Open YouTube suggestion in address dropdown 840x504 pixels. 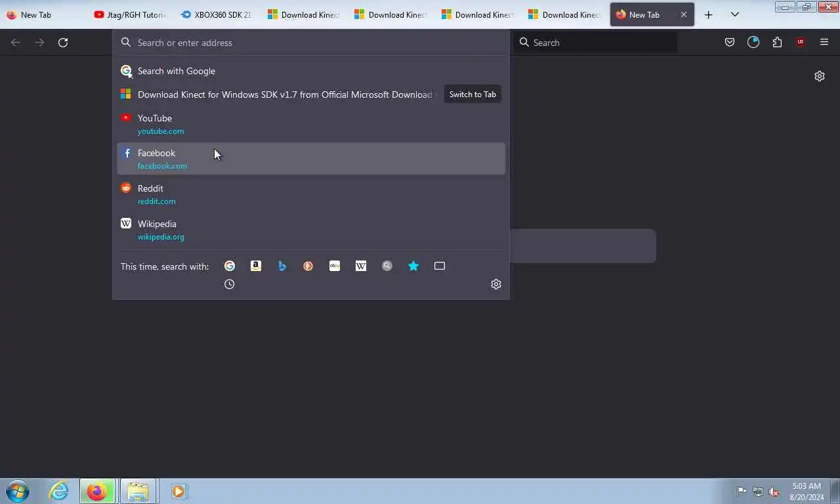pos(311,124)
